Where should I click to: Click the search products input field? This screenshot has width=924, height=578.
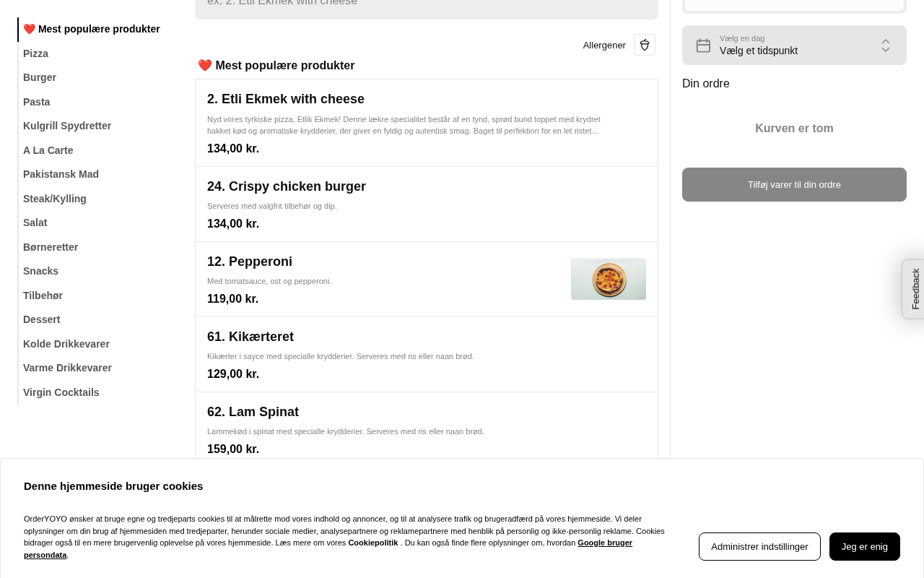[426, 4]
